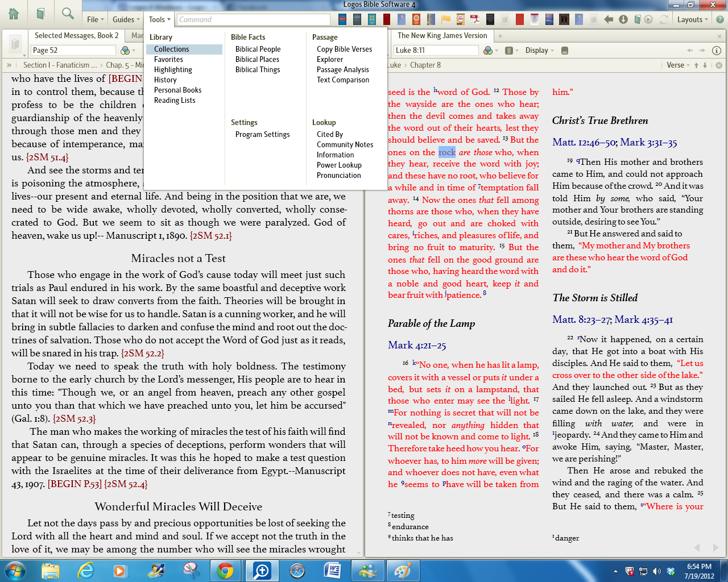Open Power Lookup tool
Image resolution: width=728 pixels, height=582 pixels.
coord(339,165)
